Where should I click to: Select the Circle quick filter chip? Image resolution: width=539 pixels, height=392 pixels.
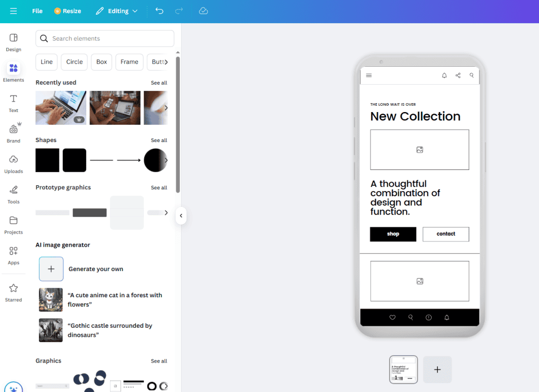click(x=74, y=62)
